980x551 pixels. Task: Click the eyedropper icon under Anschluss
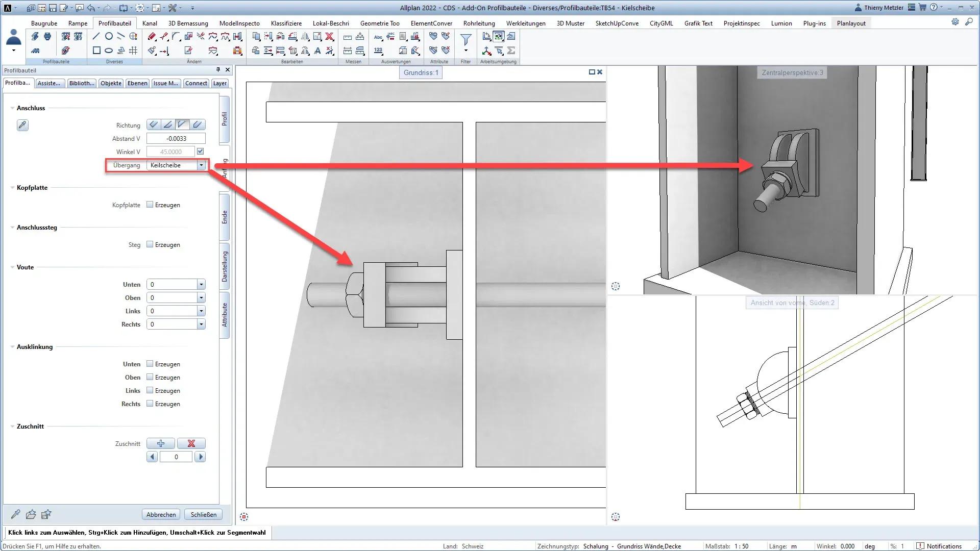tap(22, 125)
